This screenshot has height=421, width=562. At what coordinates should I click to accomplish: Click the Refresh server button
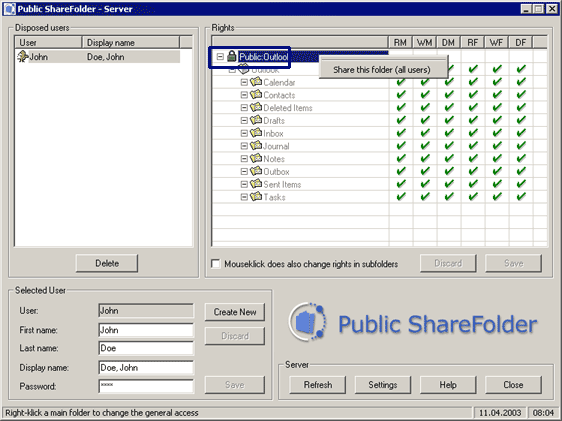click(318, 385)
